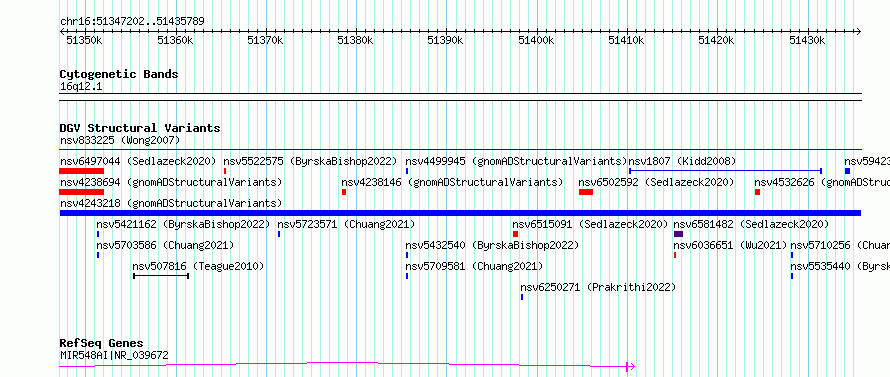This screenshot has height=377, width=890.
Task: Click nsv5709581 (Chuang2021) label
Action: (x=474, y=266)
